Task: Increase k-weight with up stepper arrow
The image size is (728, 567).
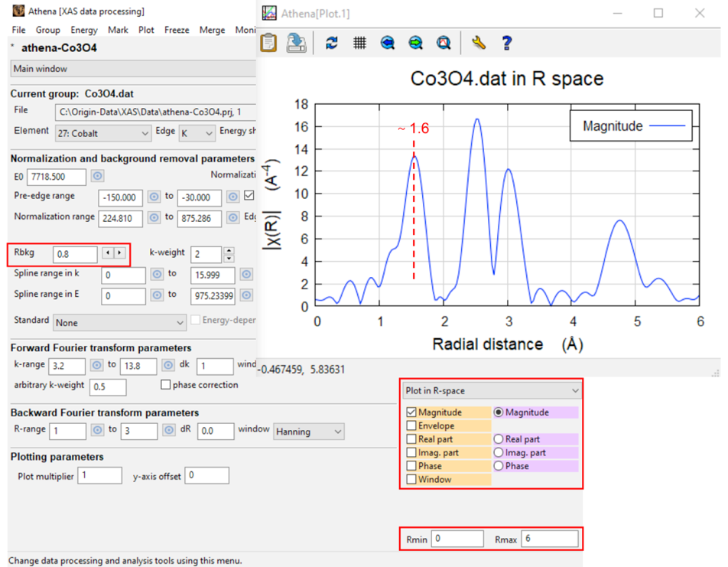Action: (x=229, y=250)
